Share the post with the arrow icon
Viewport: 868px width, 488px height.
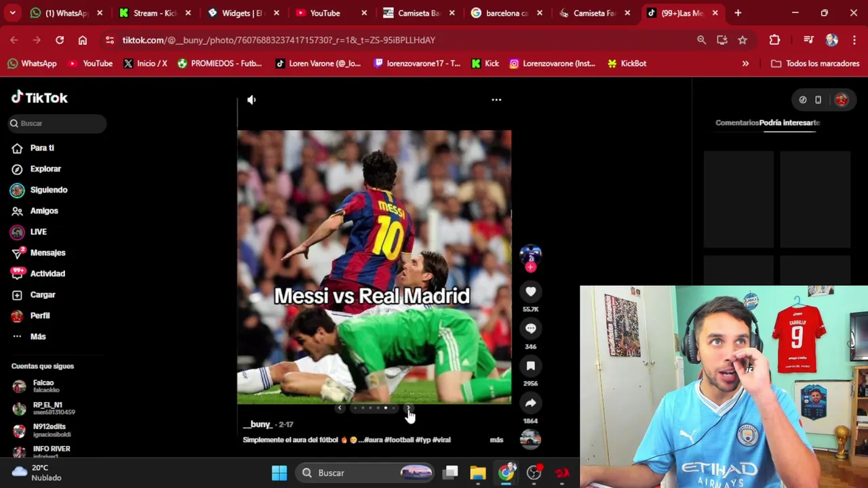pyautogui.click(x=530, y=403)
